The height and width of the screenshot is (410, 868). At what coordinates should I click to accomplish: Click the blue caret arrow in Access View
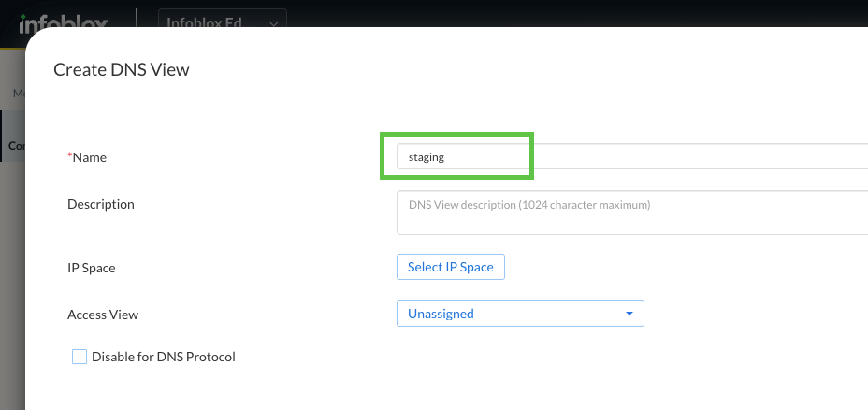coord(629,314)
